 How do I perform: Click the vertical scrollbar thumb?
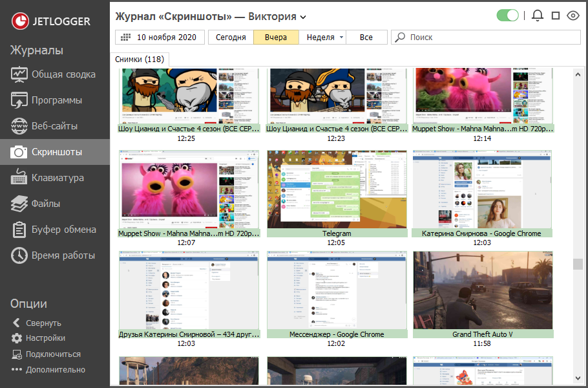578,264
